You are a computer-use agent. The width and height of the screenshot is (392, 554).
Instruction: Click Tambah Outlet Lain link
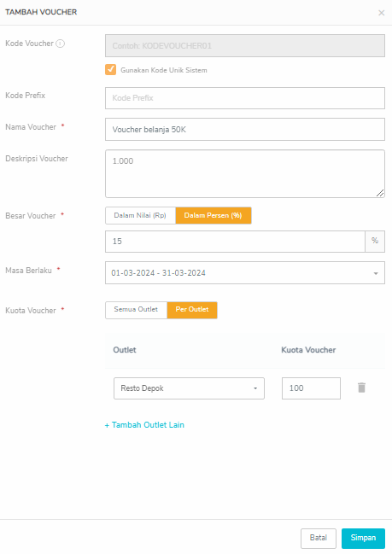[x=144, y=425]
